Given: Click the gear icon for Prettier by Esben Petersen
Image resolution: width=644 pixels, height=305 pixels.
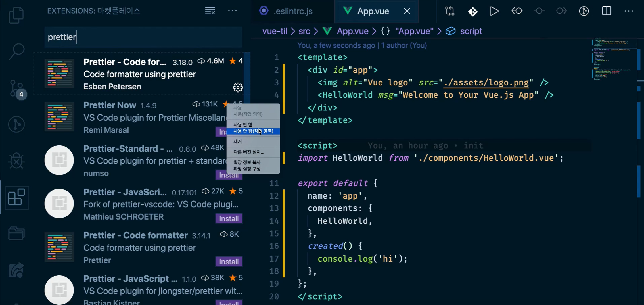Looking at the screenshot, I should (x=238, y=87).
